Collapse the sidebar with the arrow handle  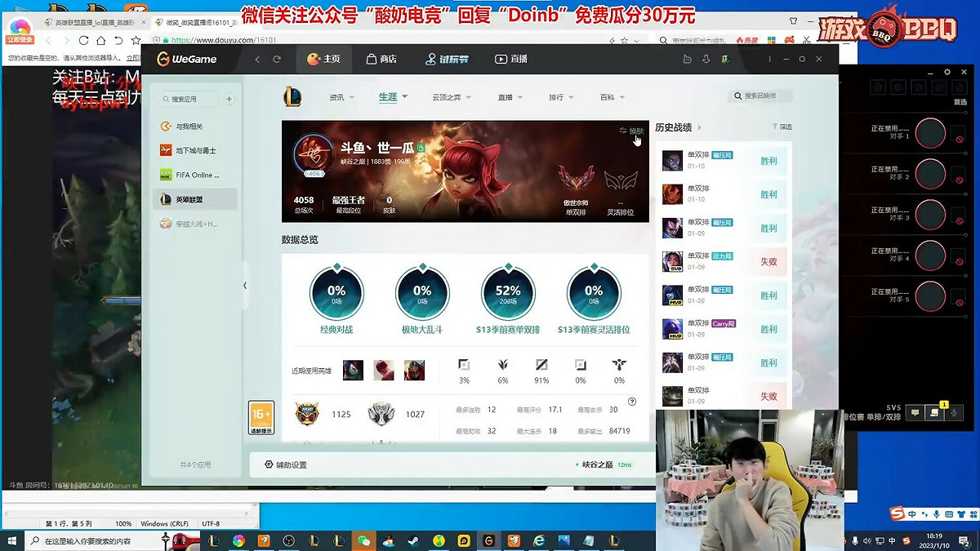click(245, 285)
